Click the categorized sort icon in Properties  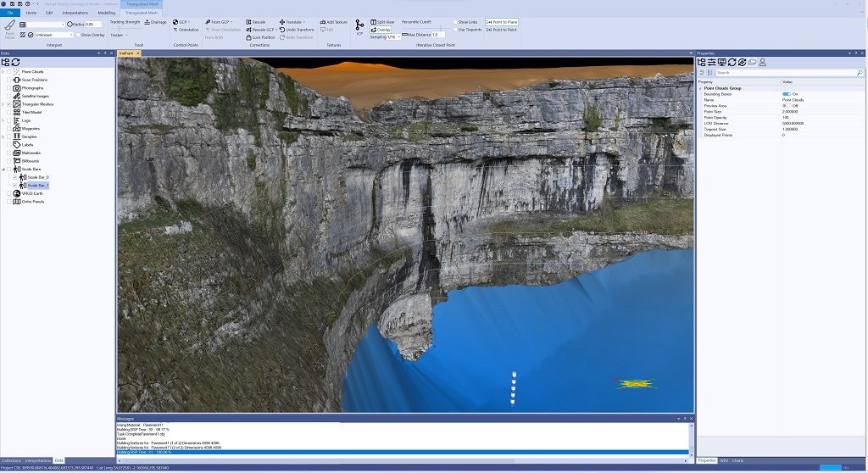tap(702, 73)
